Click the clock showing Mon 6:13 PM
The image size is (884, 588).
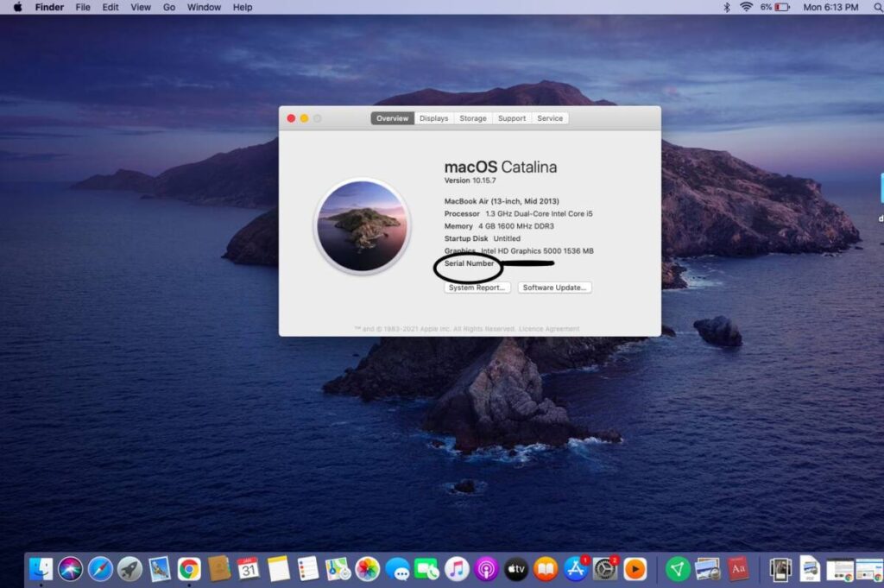pos(830,7)
